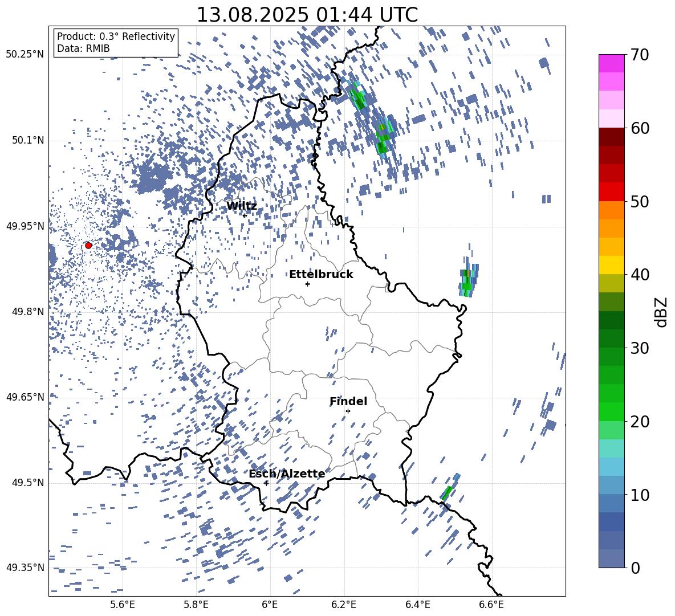675x616 pixels.
Task: Click the 10 tick on the colorbar
Action: point(640,495)
